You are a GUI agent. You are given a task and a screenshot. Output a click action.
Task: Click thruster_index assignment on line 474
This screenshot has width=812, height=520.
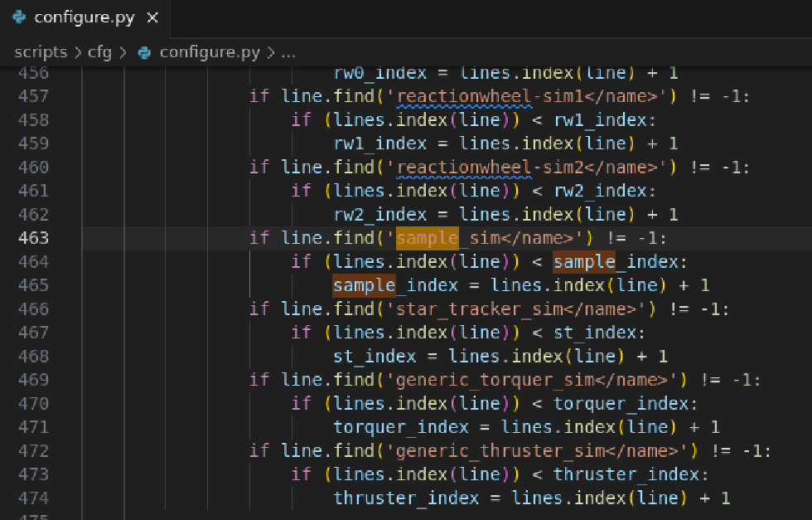coord(405,498)
